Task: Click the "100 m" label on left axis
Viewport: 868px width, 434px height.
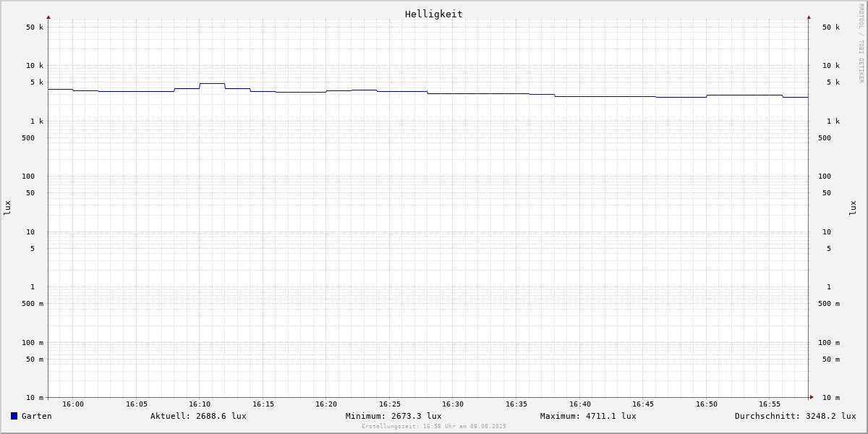Action: coord(33,343)
